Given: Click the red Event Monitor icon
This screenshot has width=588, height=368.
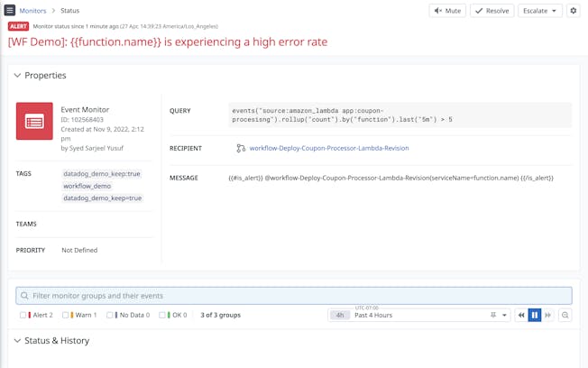Looking at the screenshot, I should tap(34, 121).
